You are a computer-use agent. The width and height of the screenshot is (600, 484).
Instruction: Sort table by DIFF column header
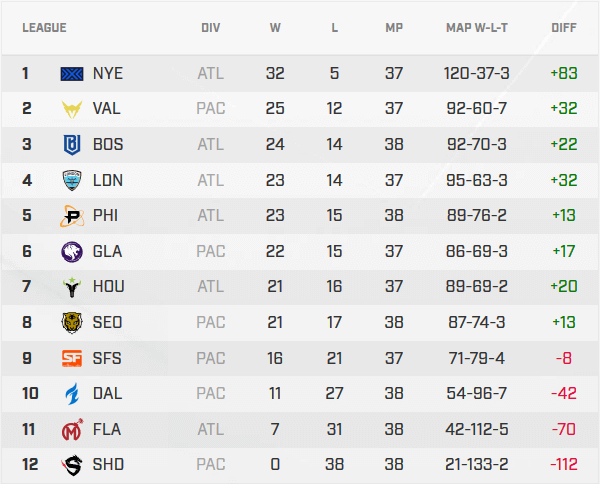tap(563, 27)
